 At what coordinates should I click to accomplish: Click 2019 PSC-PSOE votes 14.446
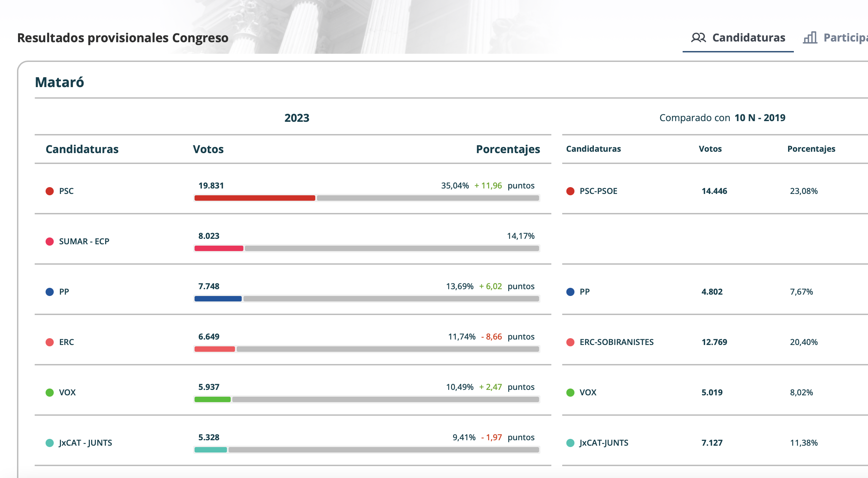click(714, 191)
